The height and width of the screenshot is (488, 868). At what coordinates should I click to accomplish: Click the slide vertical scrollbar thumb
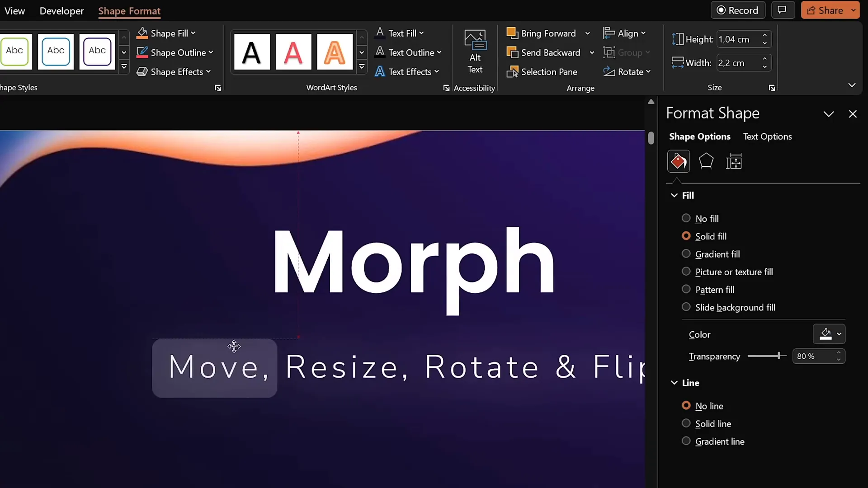pos(651,138)
